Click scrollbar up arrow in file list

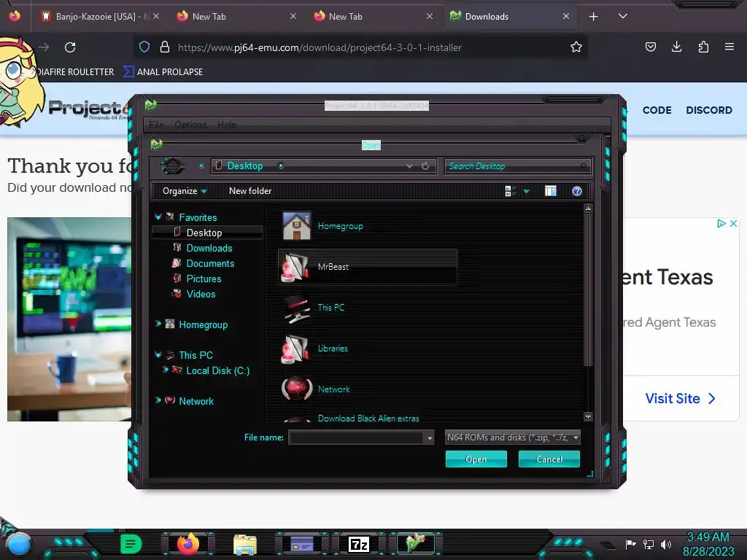(x=589, y=209)
